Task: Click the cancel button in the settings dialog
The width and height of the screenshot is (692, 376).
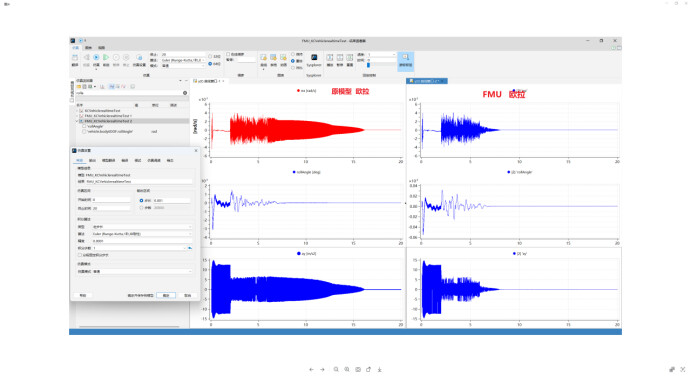Action: click(188, 295)
